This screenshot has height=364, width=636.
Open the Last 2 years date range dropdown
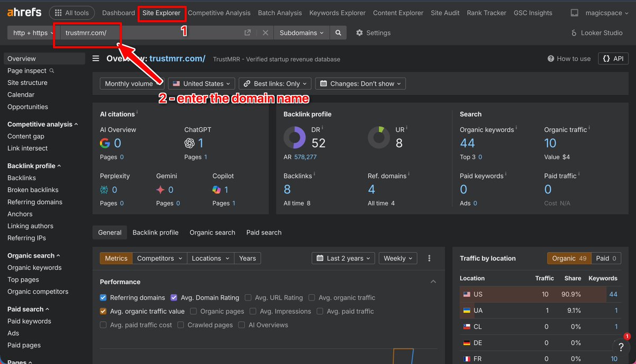pyautogui.click(x=344, y=259)
